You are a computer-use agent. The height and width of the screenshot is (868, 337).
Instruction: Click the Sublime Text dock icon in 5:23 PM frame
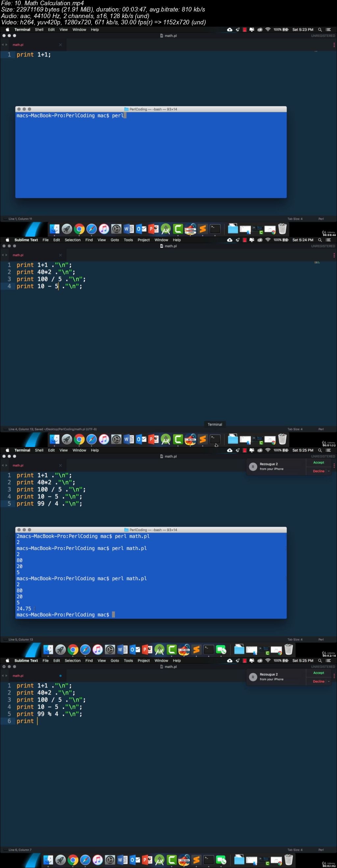point(202,229)
